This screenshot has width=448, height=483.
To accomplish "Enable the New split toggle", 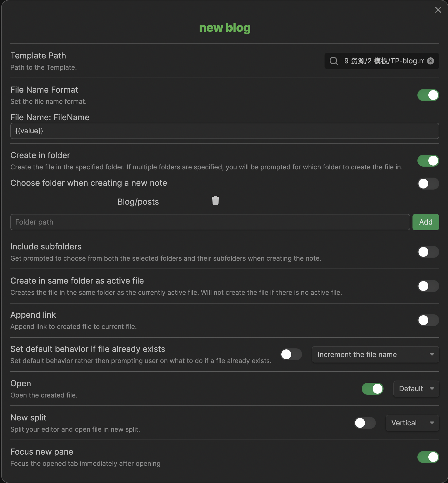I will click(365, 423).
